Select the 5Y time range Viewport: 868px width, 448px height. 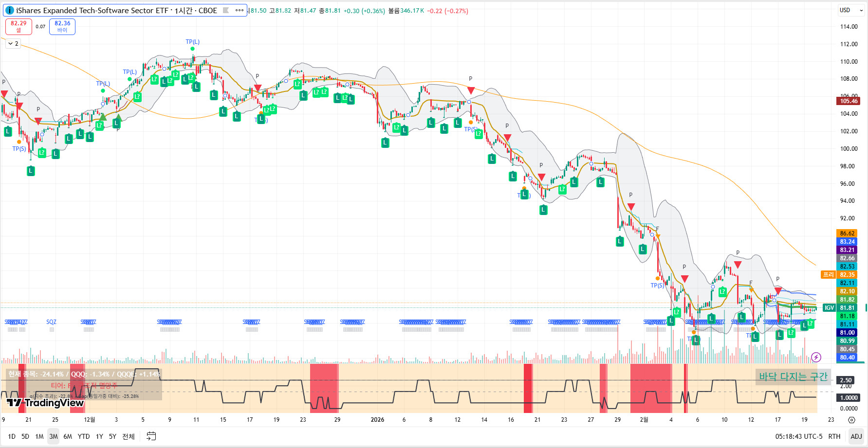click(x=112, y=436)
